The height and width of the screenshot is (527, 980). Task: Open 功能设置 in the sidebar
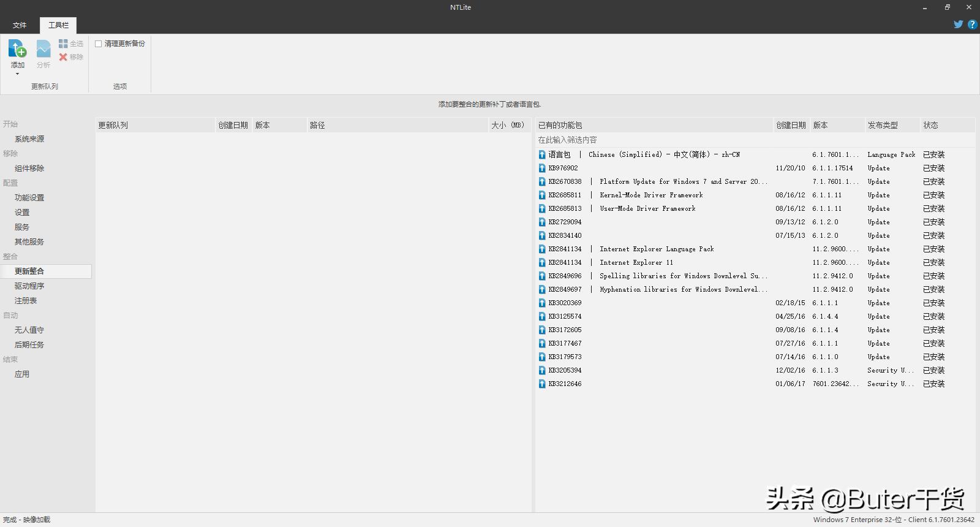29,198
